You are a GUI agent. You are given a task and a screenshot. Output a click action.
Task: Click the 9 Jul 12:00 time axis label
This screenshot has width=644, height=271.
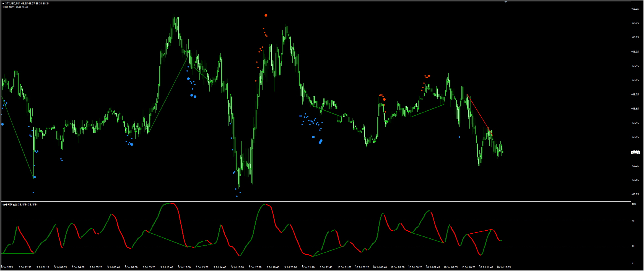[185, 267]
